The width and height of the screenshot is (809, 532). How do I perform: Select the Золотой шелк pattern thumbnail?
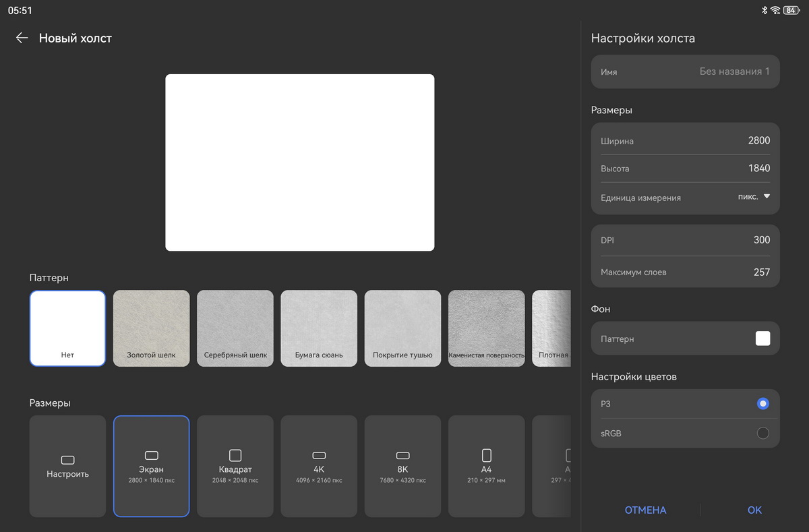(151, 328)
